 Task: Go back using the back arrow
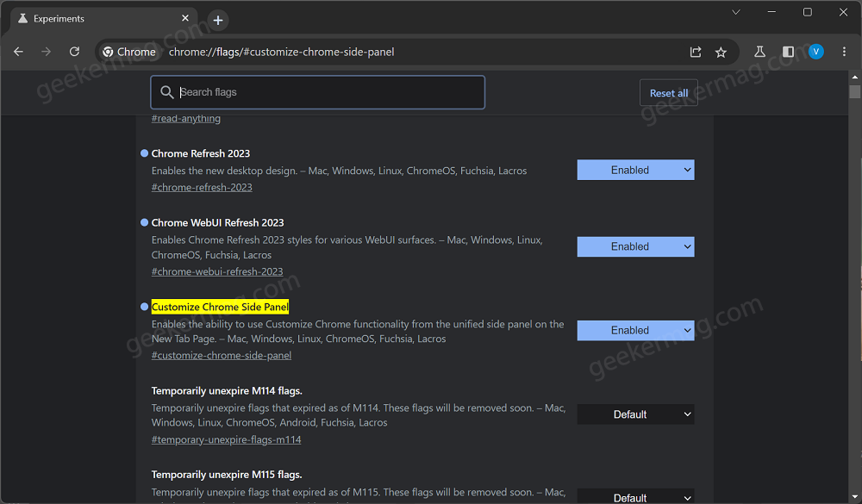point(19,52)
